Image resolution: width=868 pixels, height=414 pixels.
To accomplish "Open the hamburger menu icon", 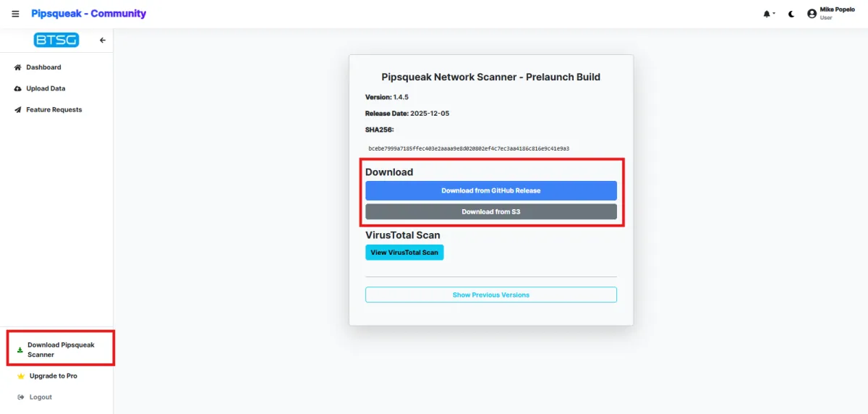I will [15, 14].
